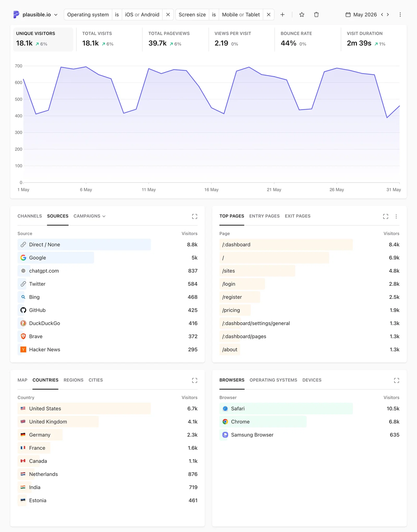Switch to the Channels tab
This screenshot has height=532, width=417.
coord(30,216)
